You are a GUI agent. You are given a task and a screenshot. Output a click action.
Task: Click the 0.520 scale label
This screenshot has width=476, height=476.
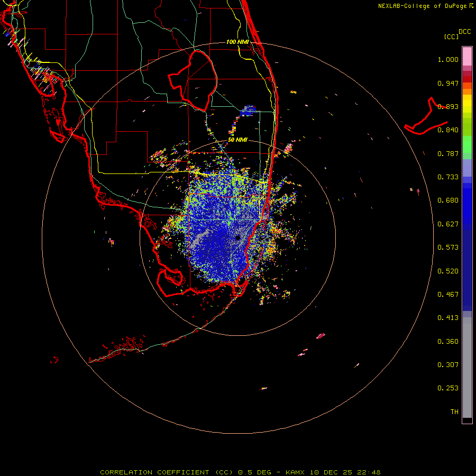click(448, 271)
